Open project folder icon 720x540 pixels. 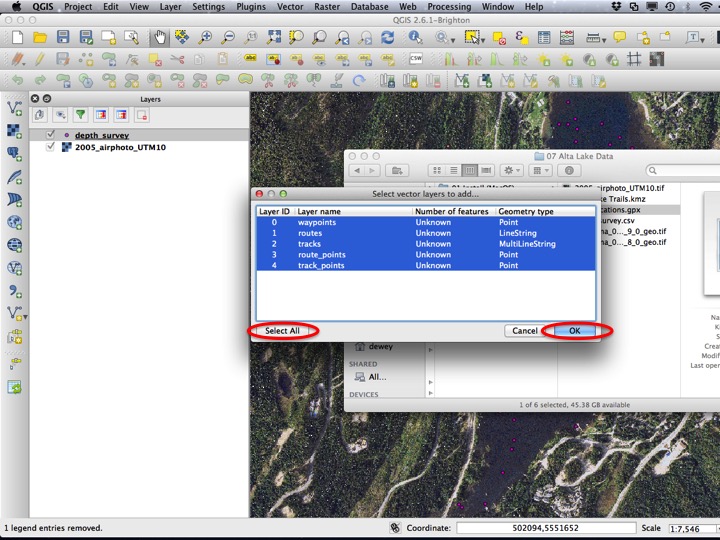(40, 37)
